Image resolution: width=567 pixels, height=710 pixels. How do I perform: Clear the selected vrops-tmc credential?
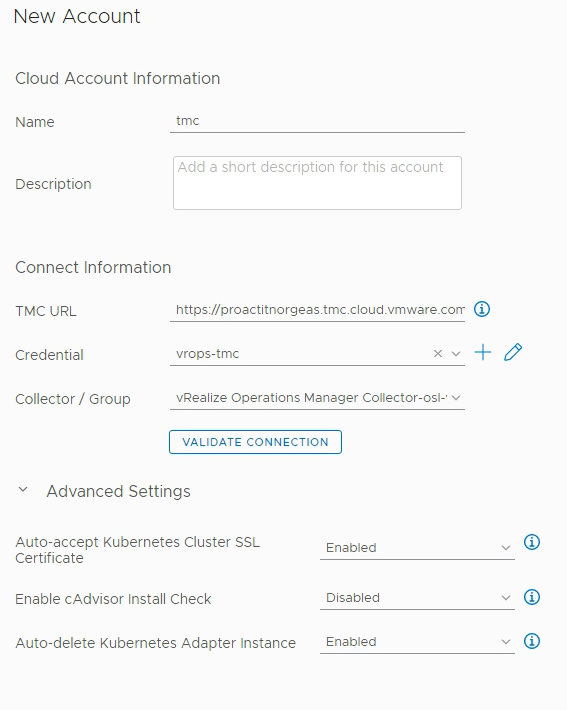[437, 354]
